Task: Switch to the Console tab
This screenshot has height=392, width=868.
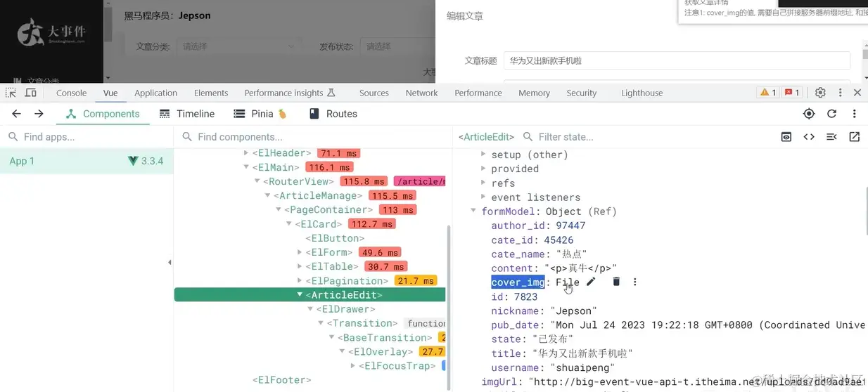Action: point(72,93)
